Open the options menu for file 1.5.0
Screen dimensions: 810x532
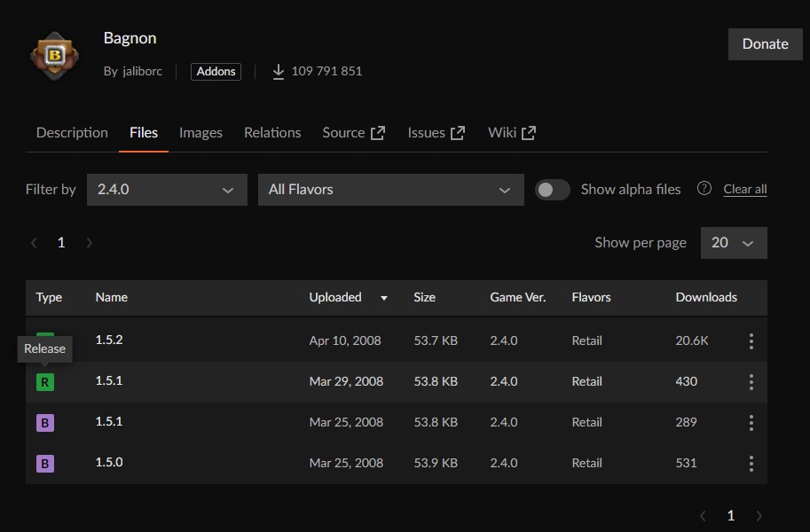coord(751,464)
